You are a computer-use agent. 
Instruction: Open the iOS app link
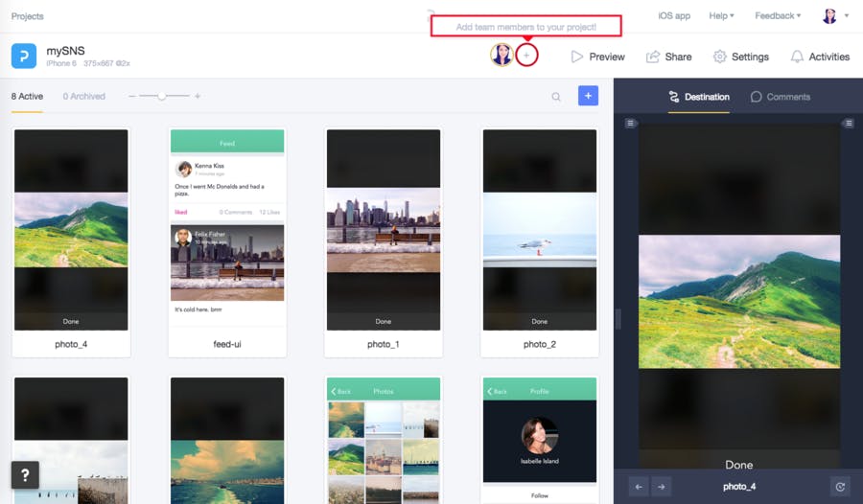point(674,16)
